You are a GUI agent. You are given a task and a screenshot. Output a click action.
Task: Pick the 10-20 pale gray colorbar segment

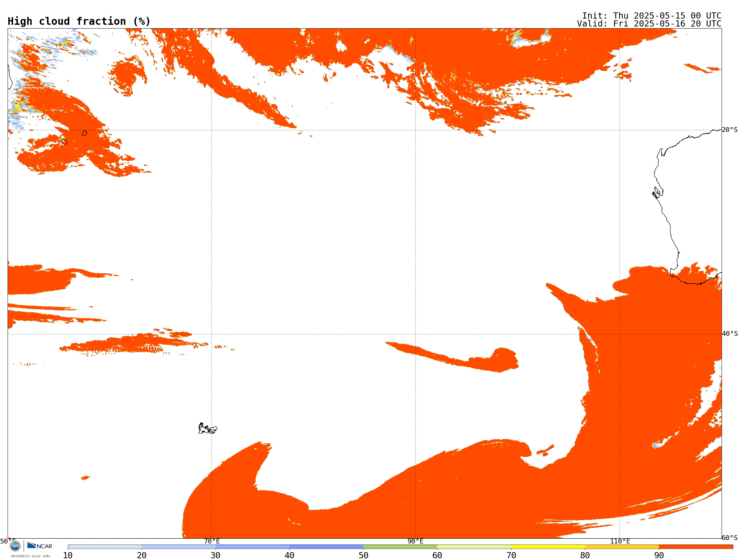coord(105,547)
